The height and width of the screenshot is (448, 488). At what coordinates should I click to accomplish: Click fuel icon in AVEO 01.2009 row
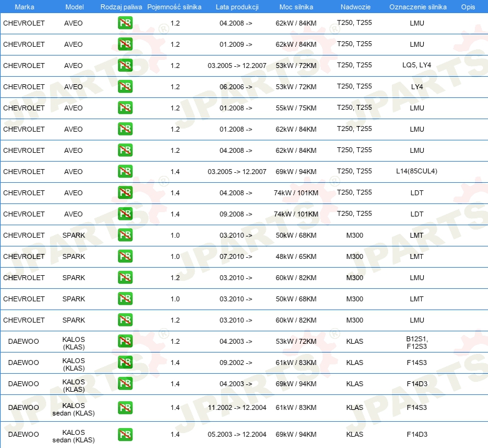[x=125, y=44]
